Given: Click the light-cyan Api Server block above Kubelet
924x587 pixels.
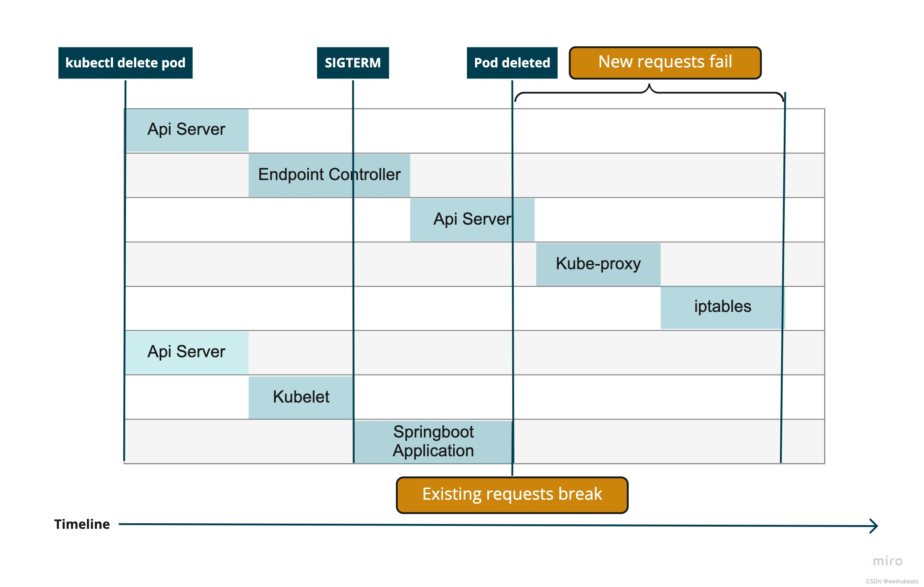Looking at the screenshot, I should pos(187,352).
